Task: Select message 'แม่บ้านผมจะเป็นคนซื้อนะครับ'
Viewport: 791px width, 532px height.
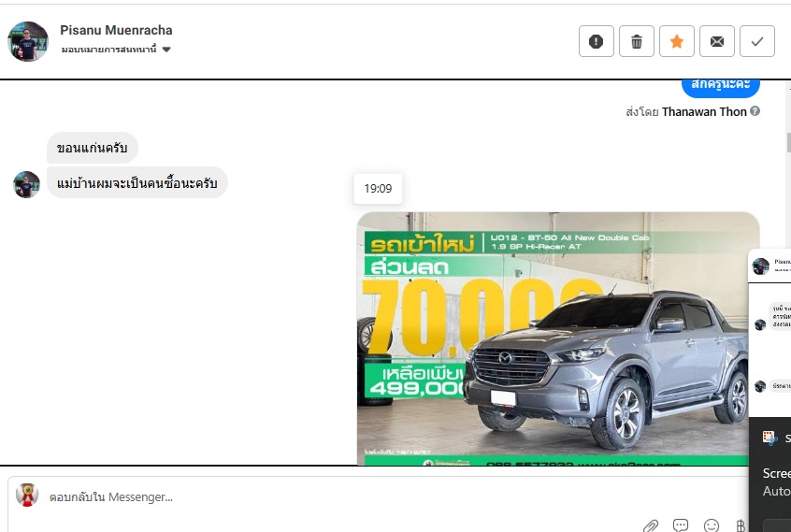Action: 137,182
